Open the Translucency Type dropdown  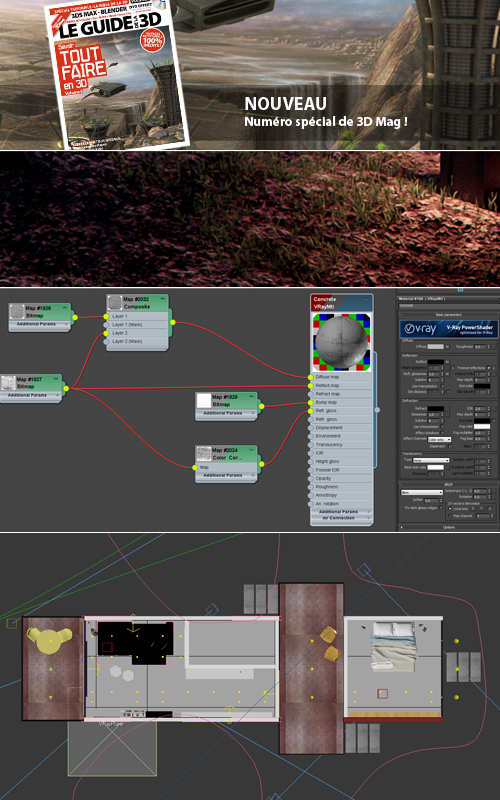pyautogui.click(x=431, y=460)
